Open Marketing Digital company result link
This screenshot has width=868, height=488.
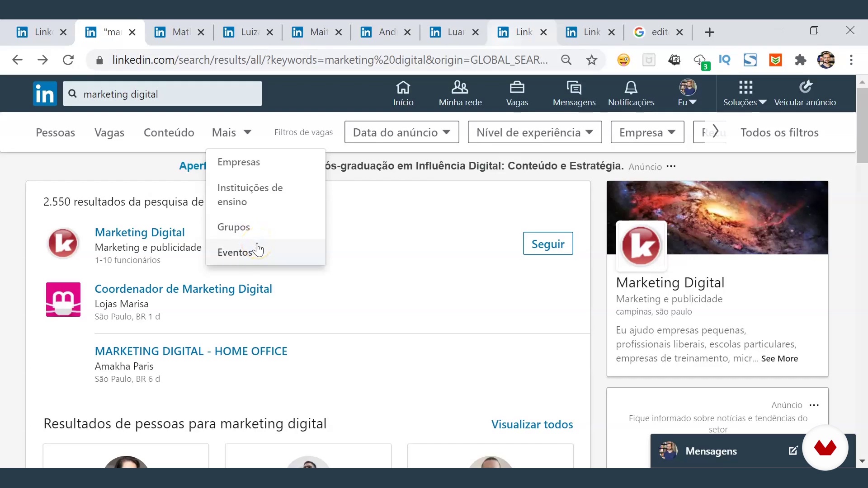140,232
